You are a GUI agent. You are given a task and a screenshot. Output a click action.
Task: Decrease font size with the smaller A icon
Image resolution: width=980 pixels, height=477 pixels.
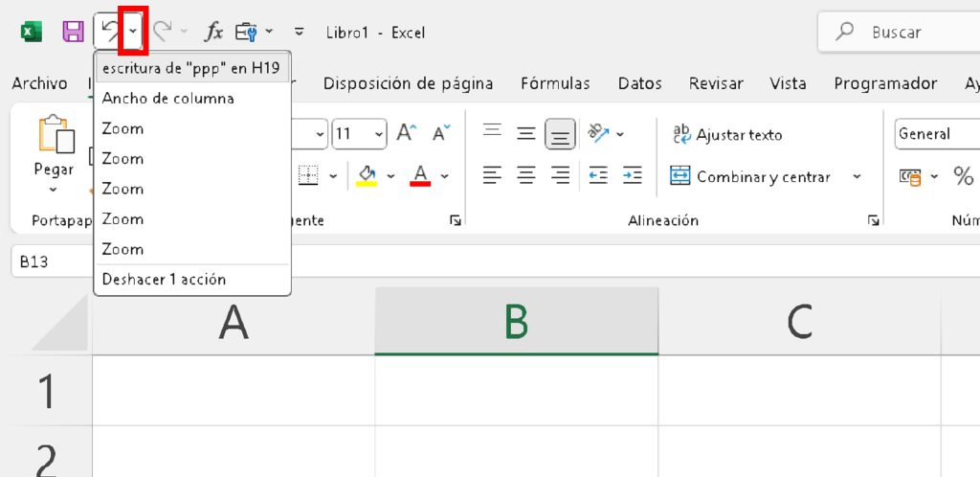[441, 133]
